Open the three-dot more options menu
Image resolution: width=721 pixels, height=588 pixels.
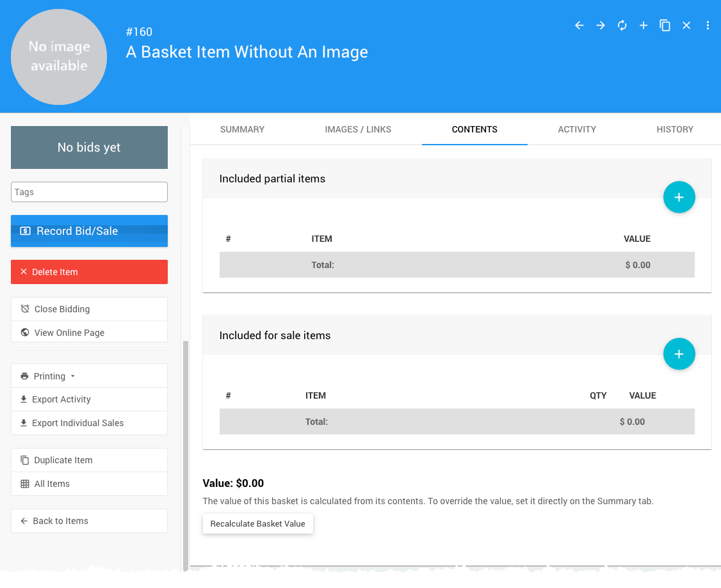click(x=708, y=26)
